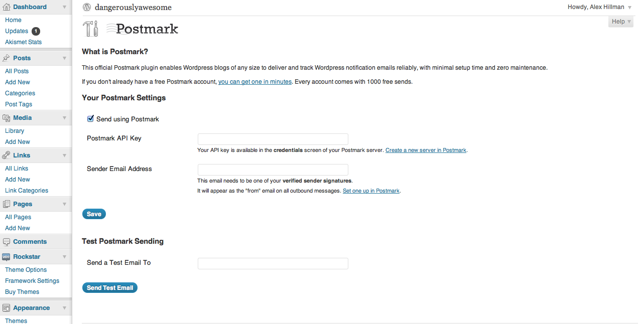
Task: Open the Help dropdown tab
Action: click(621, 22)
